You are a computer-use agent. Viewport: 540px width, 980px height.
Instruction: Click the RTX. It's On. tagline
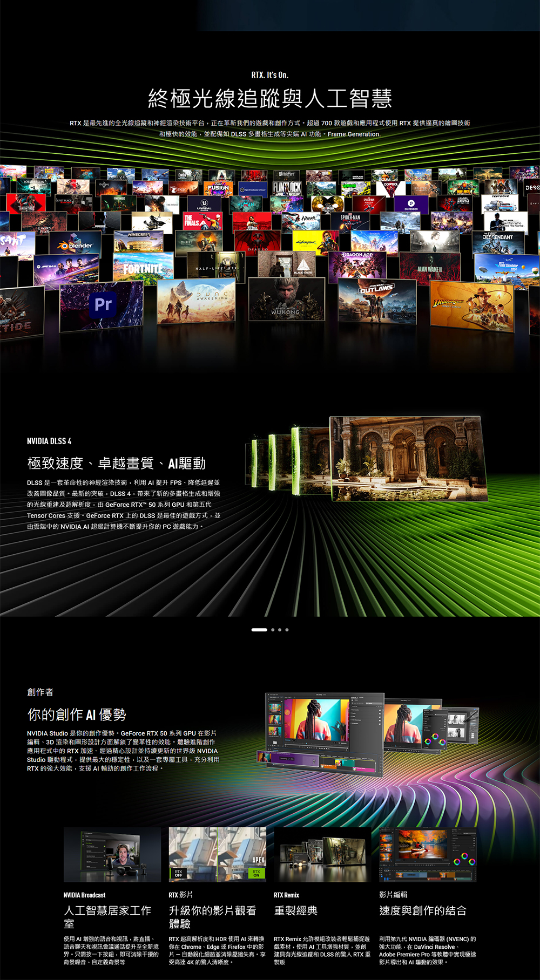[270, 75]
